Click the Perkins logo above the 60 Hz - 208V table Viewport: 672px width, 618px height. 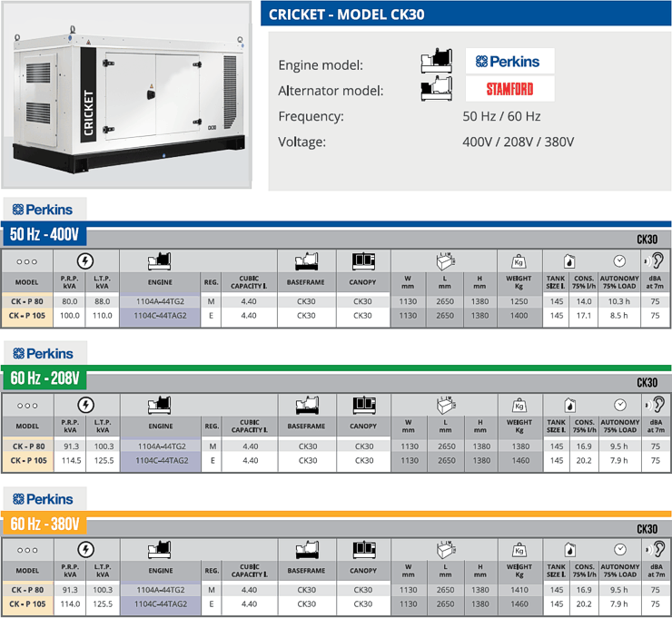coord(44,353)
